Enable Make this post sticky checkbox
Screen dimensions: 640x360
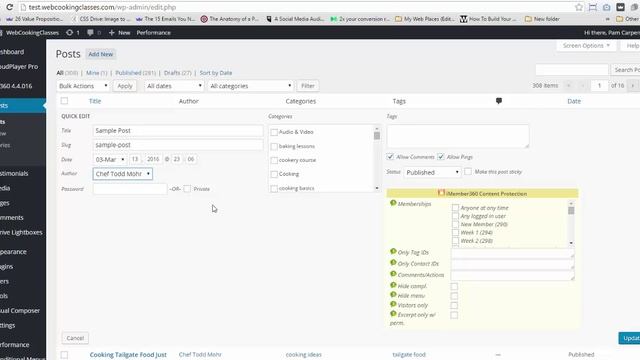pyautogui.click(x=468, y=171)
